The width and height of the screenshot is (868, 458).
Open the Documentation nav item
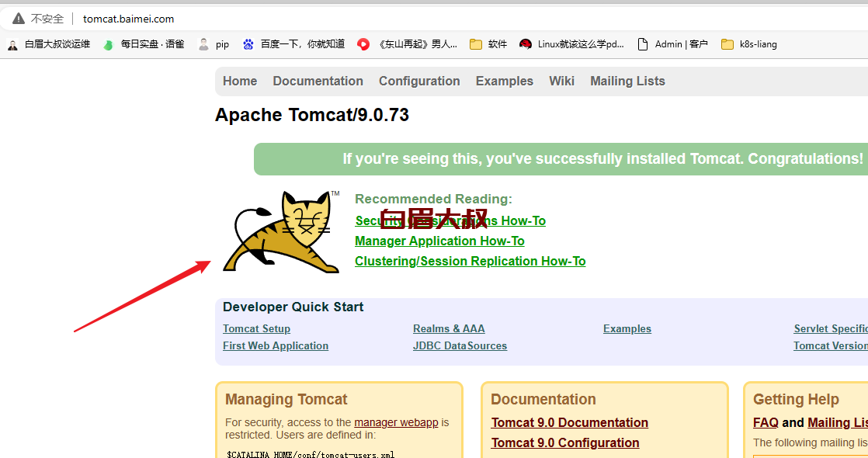click(x=318, y=81)
